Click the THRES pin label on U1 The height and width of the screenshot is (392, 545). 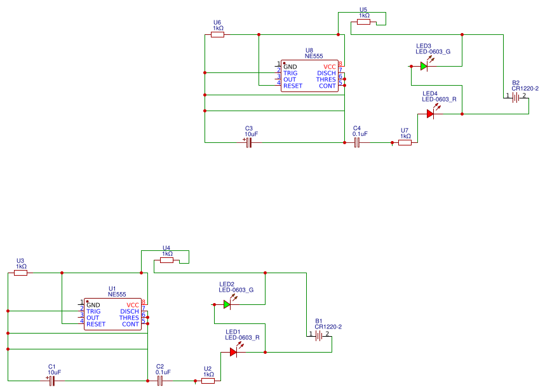(129, 318)
